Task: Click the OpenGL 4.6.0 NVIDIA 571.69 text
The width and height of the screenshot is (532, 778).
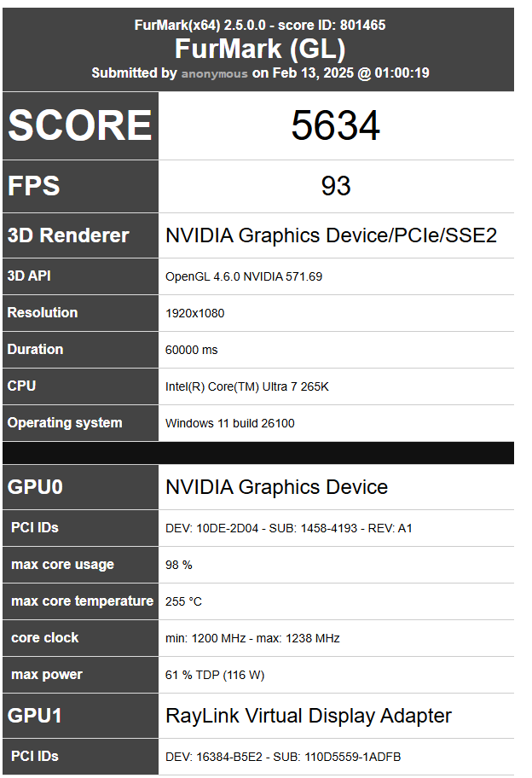Action: (x=243, y=276)
